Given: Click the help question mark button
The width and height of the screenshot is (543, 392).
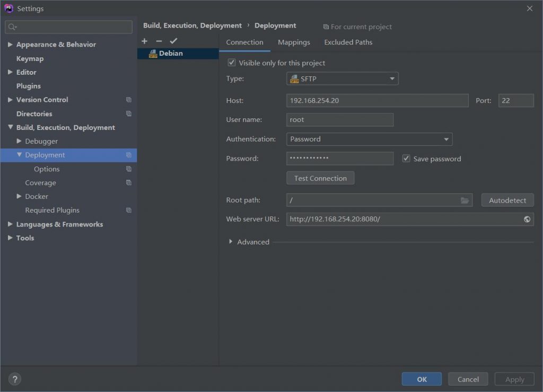Looking at the screenshot, I should click(x=15, y=379).
